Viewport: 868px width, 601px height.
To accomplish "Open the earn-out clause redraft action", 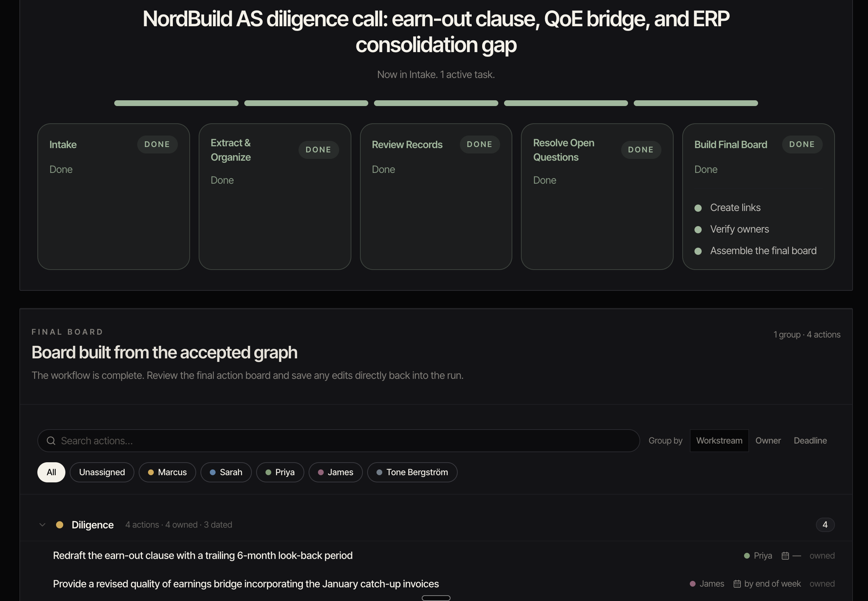I will tap(203, 555).
